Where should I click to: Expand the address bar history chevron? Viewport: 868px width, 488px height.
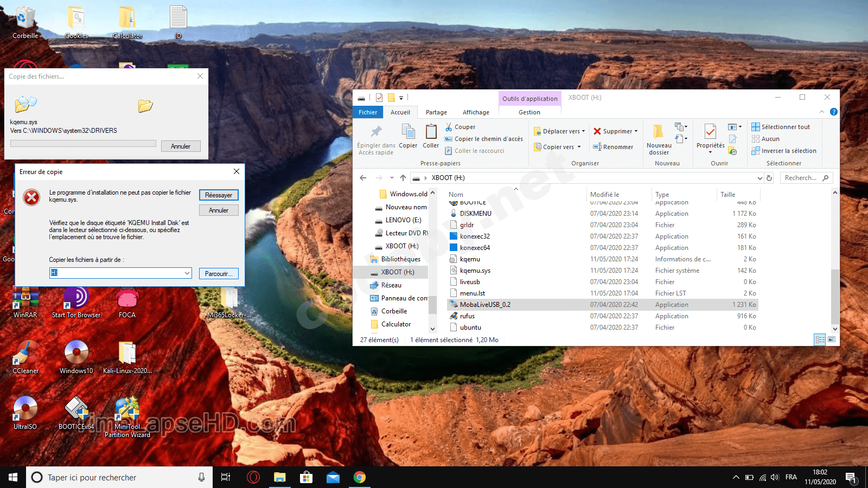[x=759, y=178]
